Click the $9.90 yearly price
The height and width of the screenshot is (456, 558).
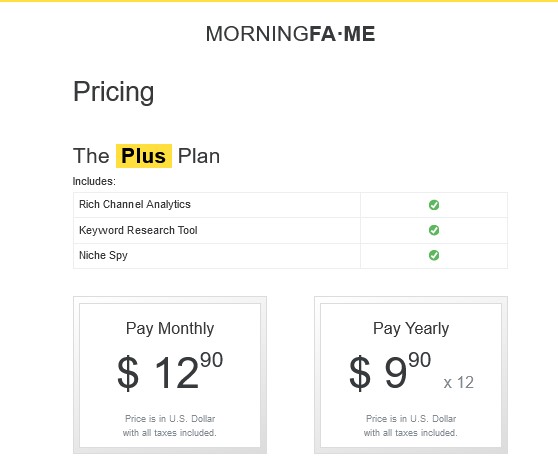tap(390, 372)
